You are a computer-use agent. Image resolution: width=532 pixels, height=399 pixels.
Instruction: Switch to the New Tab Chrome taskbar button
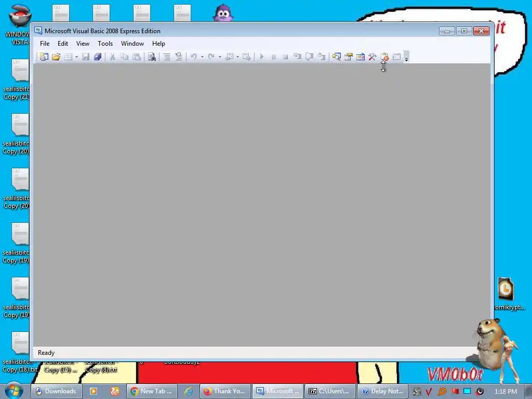[x=152, y=391]
